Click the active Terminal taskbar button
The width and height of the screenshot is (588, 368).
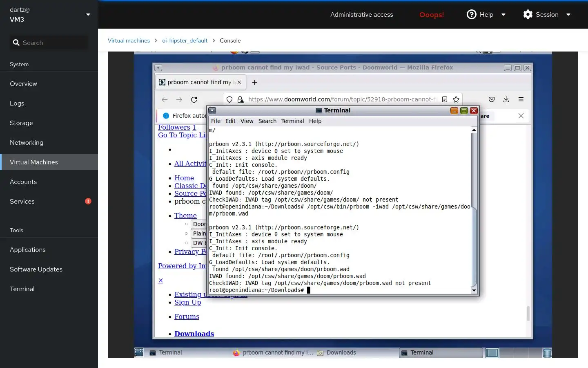pos(441,353)
